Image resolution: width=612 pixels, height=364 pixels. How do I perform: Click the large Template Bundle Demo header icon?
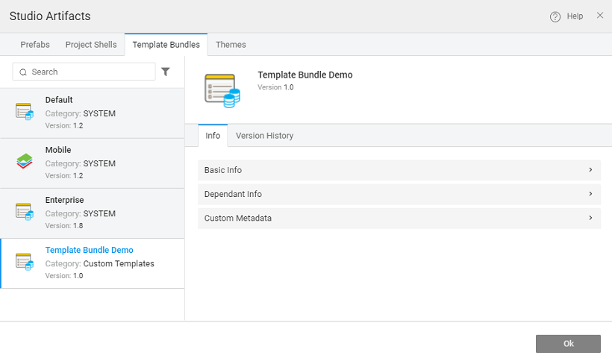click(x=222, y=89)
